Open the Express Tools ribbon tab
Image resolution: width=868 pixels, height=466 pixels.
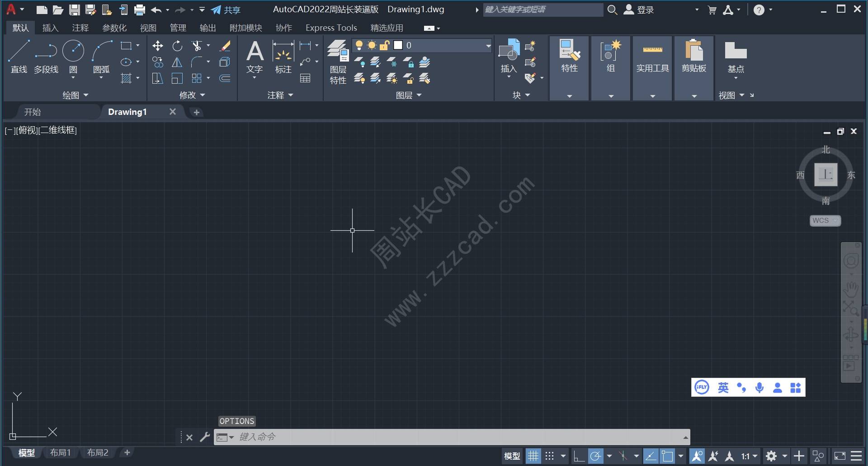(331, 28)
